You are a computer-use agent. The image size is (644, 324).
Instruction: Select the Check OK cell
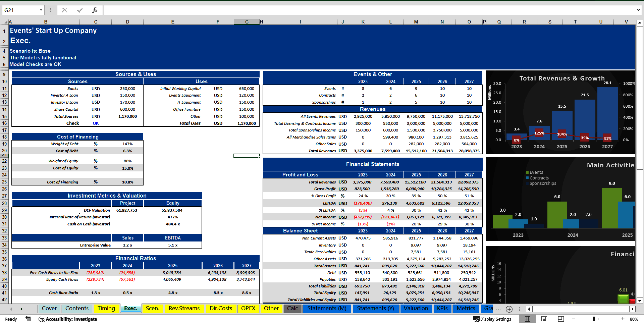96,123
